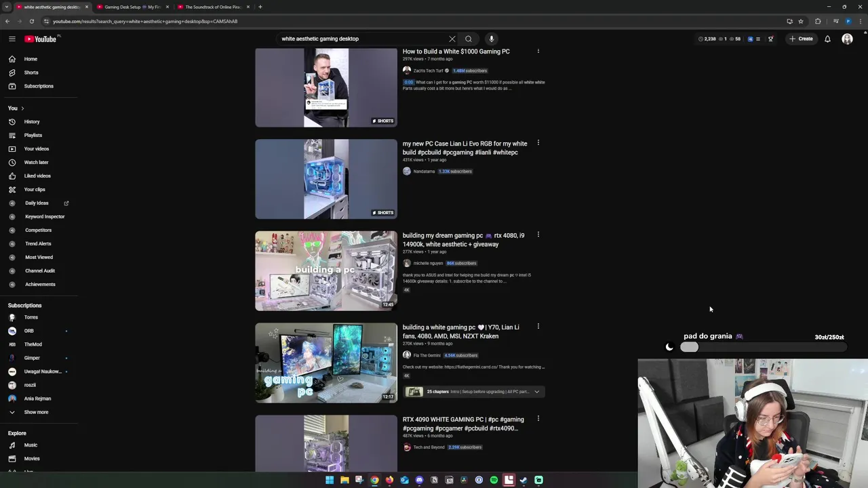
Task: Open Chrome extensions puzzle icon
Action: (818, 21)
